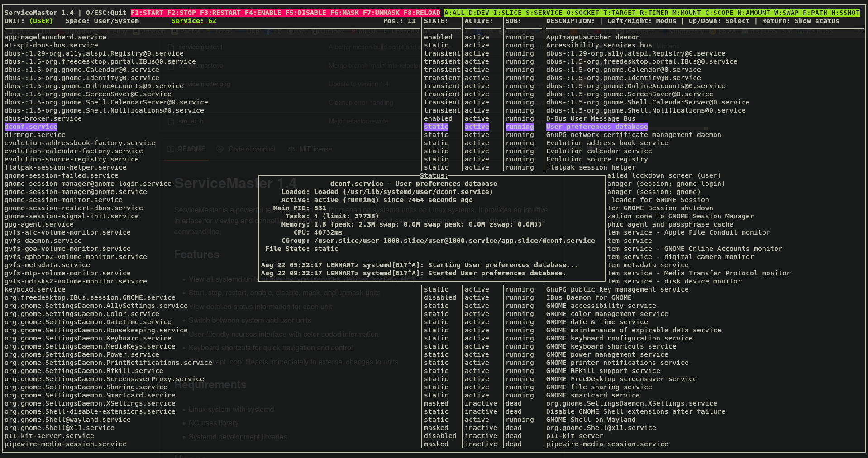Click the Space: User/System toggle text
Screen dimensions: 868x458
(102, 21)
